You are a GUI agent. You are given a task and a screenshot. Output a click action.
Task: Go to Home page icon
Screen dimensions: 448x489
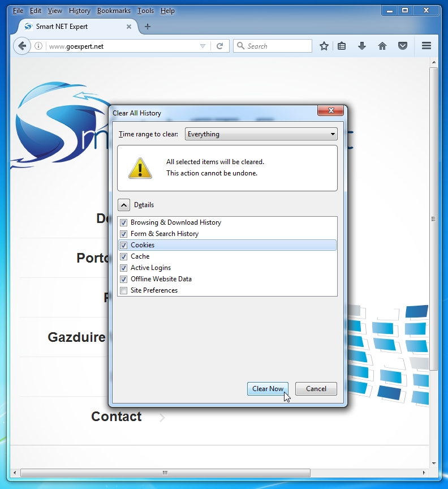[382, 46]
